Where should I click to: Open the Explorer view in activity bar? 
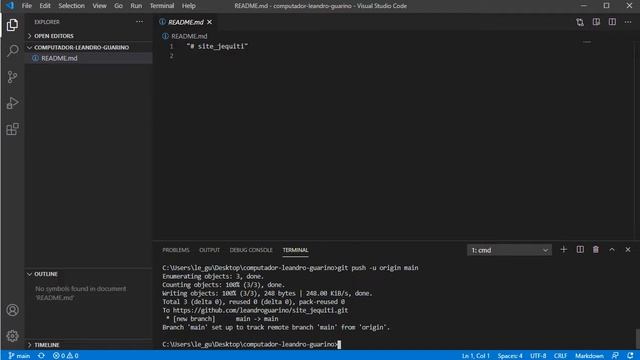click(x=12, y=25)
